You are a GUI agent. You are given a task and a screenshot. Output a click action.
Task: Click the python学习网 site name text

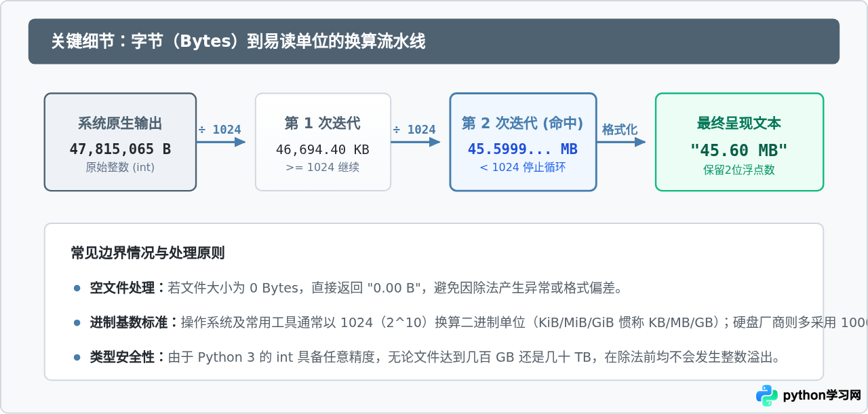(822, 396)
